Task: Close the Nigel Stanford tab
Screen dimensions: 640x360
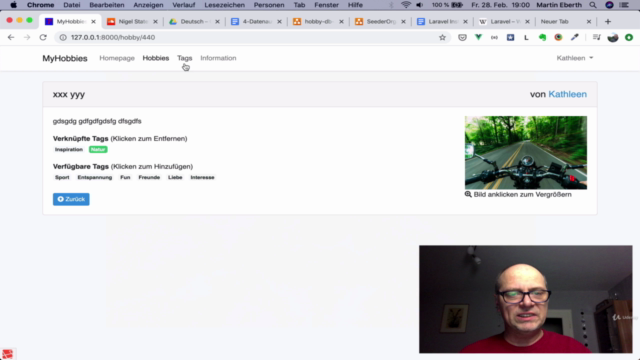Action: click(x=155, y=22)
